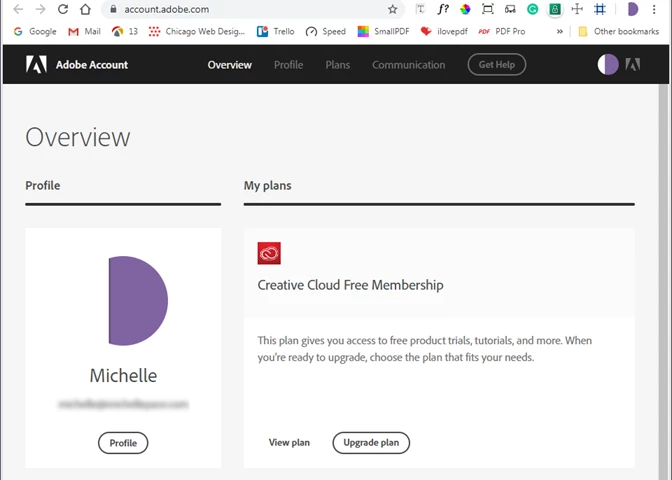Open the f? font finder extension

[443, 9]
